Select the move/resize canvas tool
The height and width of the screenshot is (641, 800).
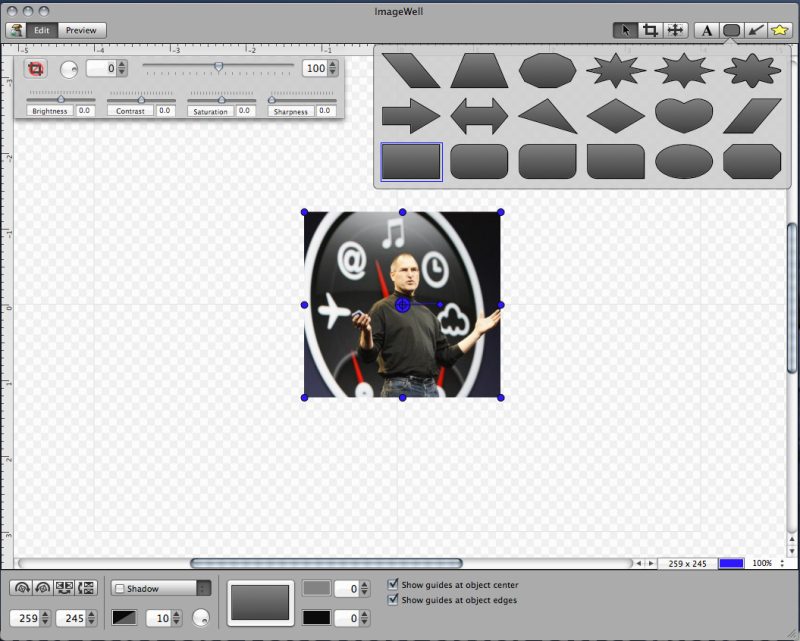coord(675,30)
